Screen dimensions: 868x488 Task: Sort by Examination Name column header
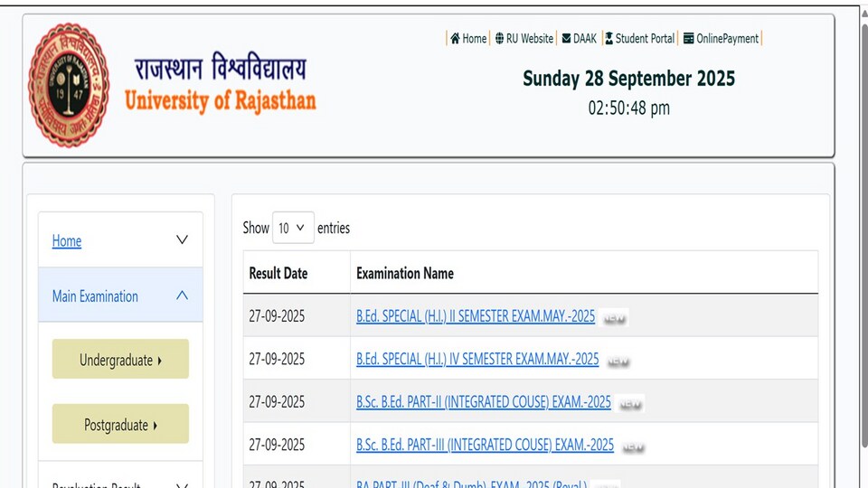405,273
